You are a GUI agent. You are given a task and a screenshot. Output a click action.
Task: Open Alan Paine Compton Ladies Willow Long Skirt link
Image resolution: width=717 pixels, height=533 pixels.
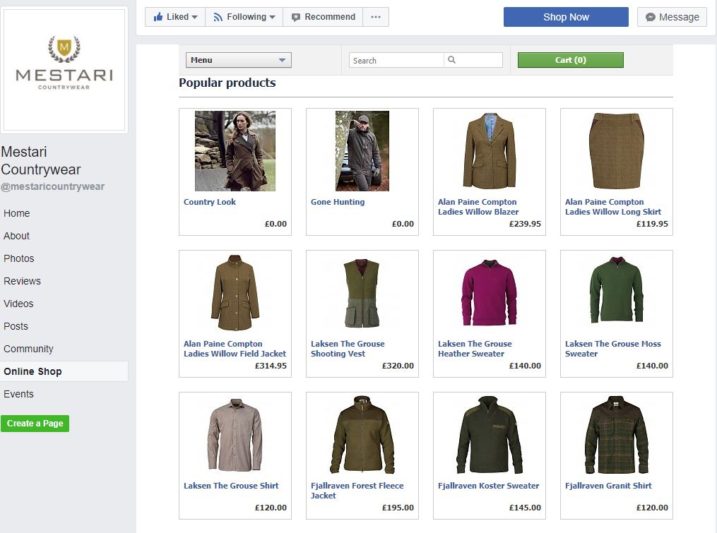pos(613,207)
